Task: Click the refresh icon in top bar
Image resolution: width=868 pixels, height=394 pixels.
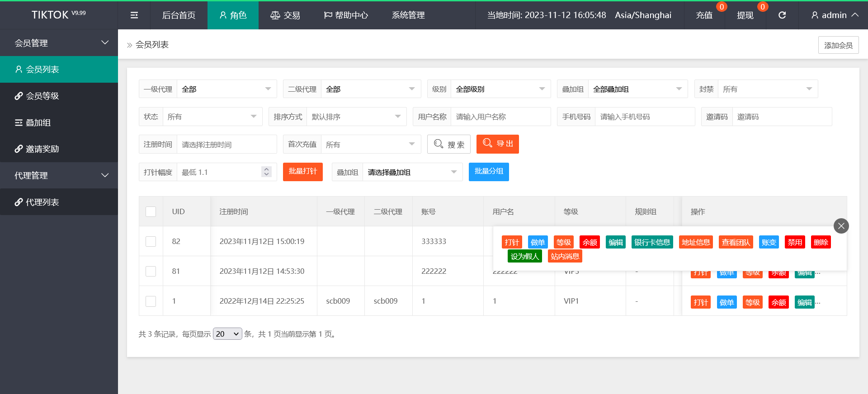Action: tap(782, 15)
